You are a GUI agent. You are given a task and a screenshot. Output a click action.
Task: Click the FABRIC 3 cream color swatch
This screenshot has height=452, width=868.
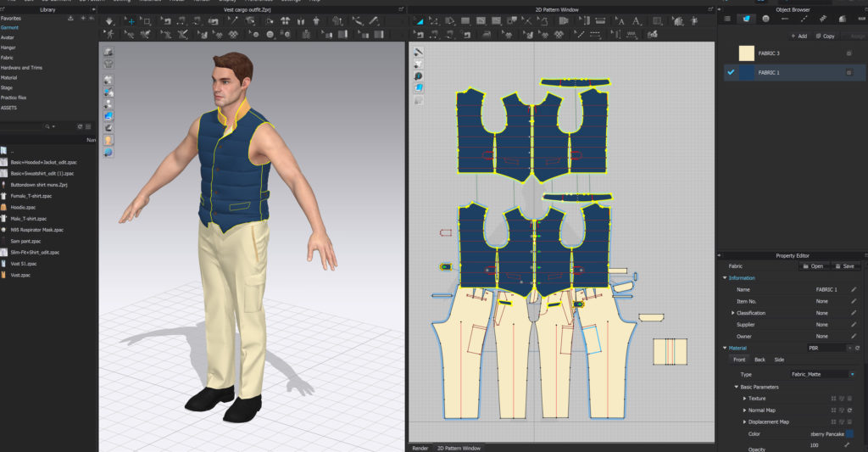(x=746, y=53)
